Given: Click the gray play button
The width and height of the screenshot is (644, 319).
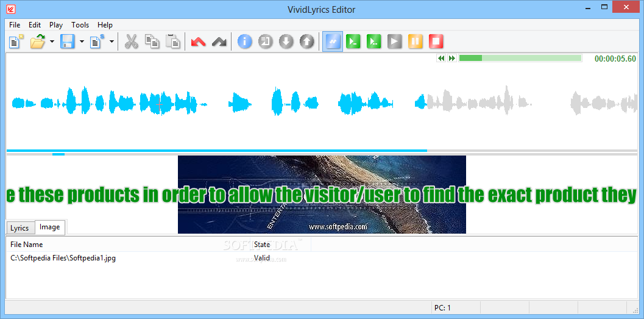Looking at the screenshot, I should coord(394,41).
